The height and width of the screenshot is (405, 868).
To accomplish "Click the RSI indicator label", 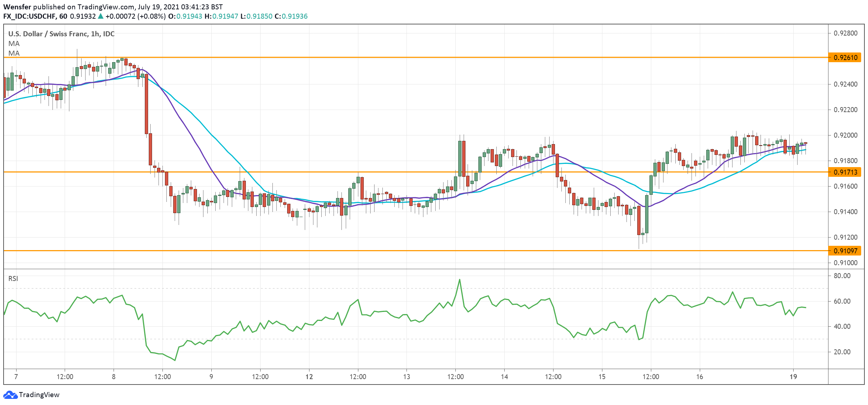I will [13, 279].
